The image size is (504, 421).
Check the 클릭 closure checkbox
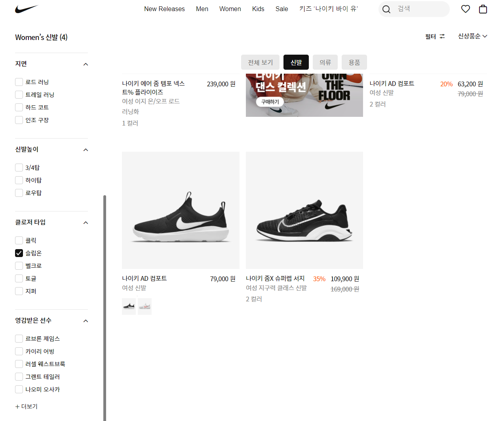coord(19,240)
